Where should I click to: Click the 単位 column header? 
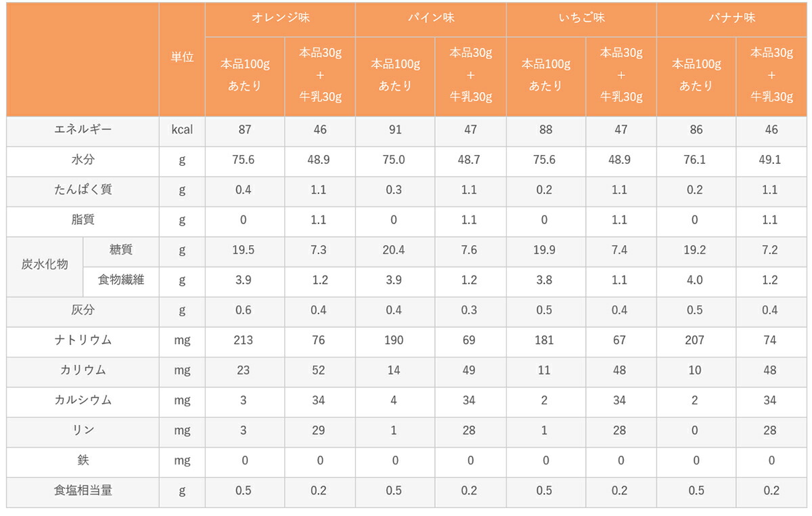(x=182, y=59)
